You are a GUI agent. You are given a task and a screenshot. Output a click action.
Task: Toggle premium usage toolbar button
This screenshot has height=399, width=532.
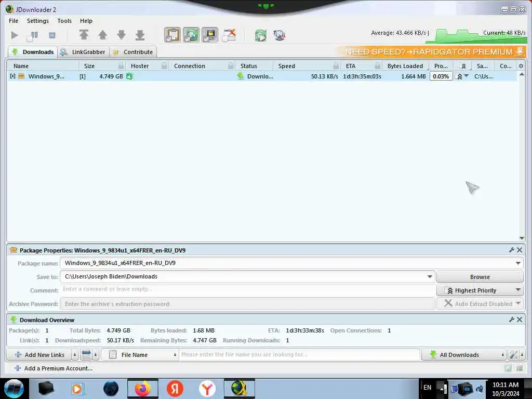(210, 35)
